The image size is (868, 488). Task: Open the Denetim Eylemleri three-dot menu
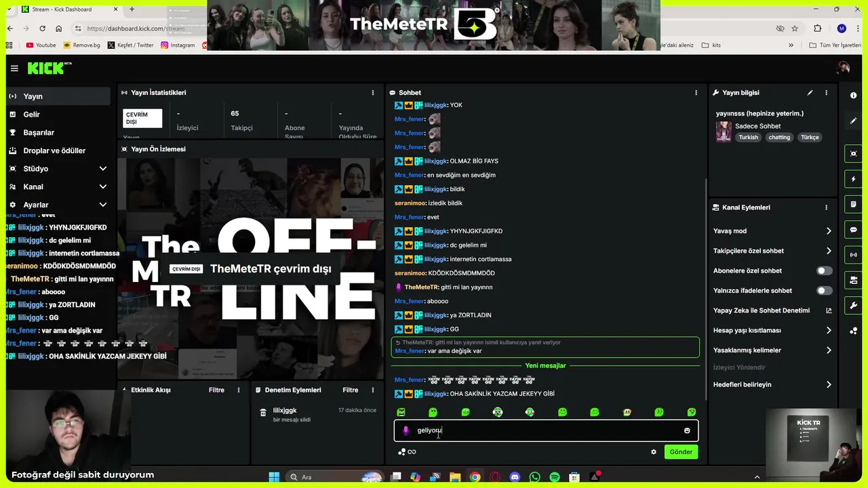point(372,390)
